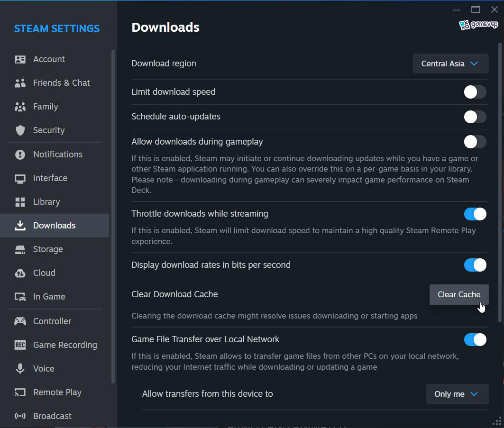Open Cloud settings
Screen dimensions: 504x428
click(x=55, y=273)
